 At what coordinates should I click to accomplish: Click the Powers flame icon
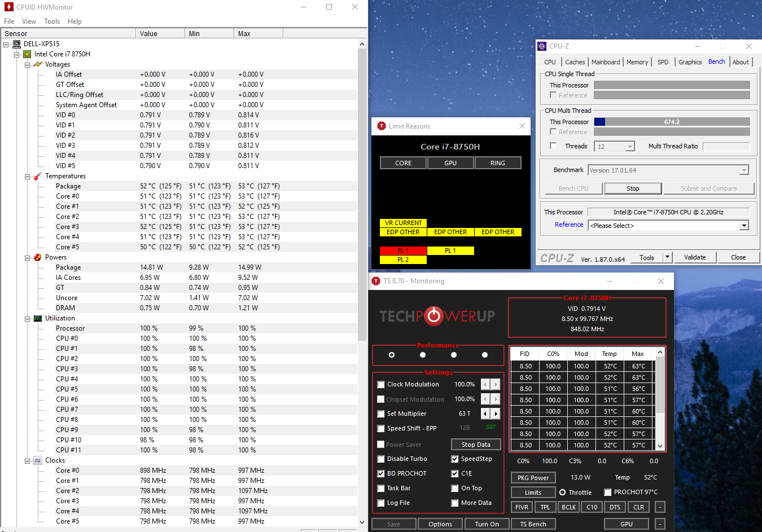[x=38, y=257]
